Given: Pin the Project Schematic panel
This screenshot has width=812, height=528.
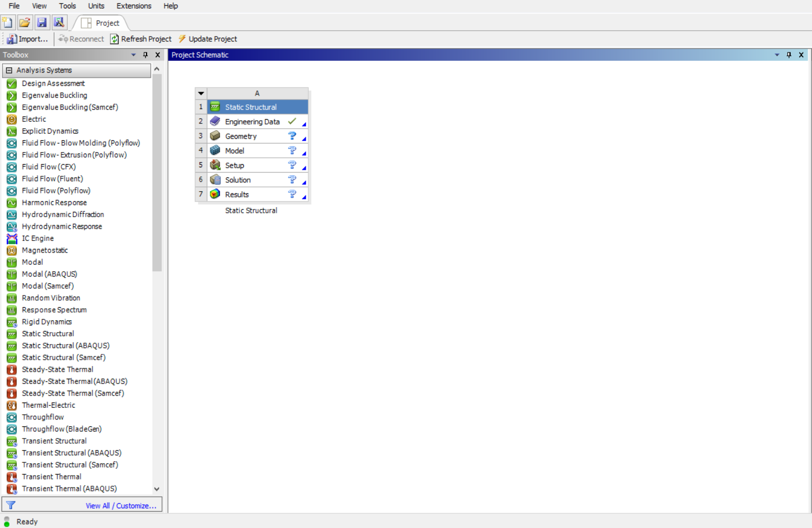Looking at the screenshot, I should point(789,55).
